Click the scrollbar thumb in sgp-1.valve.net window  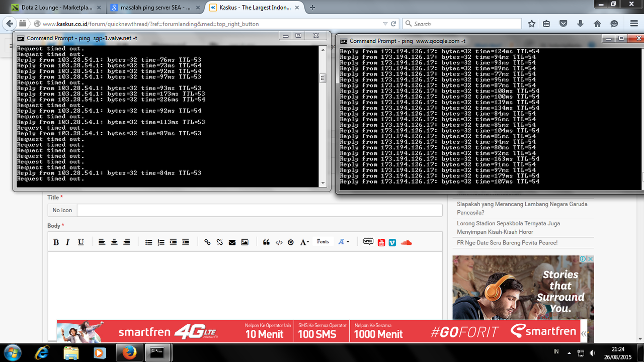click(324, 78)
